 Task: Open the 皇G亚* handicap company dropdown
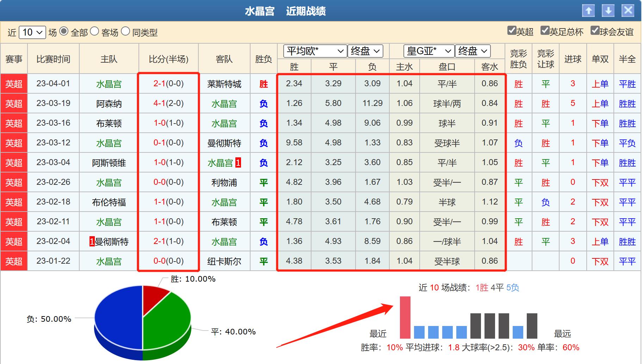click(427, 51)
